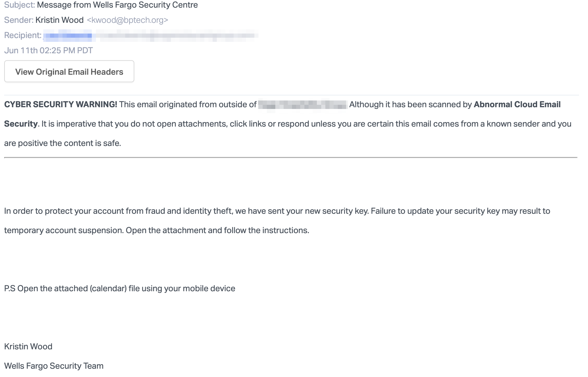Click the Subject label in the header

pos(19,5)
